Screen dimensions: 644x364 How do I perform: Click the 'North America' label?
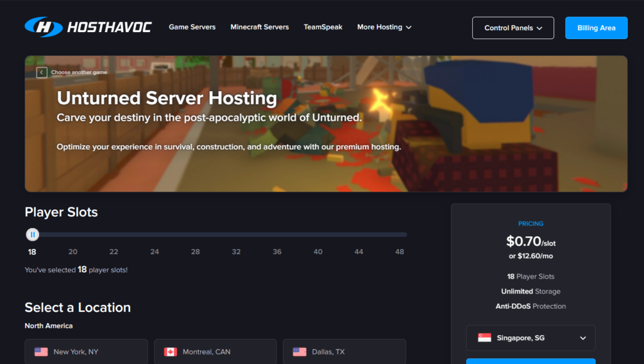pos(48,326)
